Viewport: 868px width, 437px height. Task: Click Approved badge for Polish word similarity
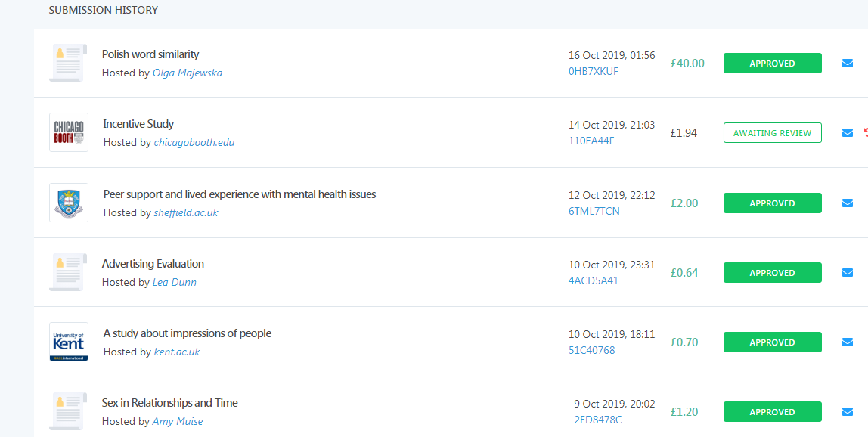pyautogui.click(x=772, y=64)
